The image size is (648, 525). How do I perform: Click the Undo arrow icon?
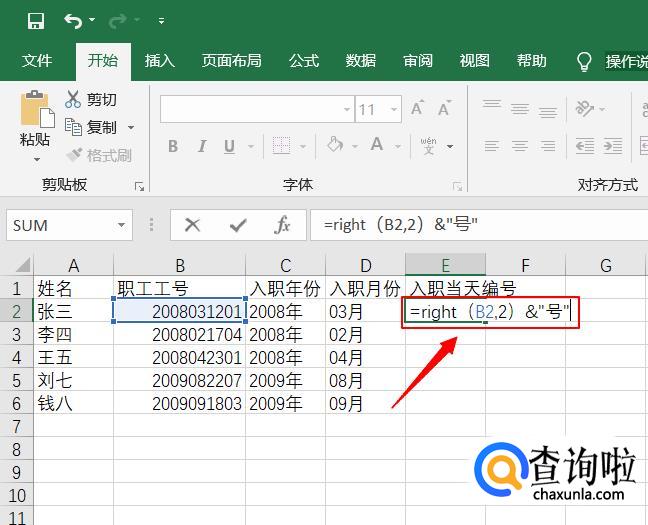(x=73, y=20)
